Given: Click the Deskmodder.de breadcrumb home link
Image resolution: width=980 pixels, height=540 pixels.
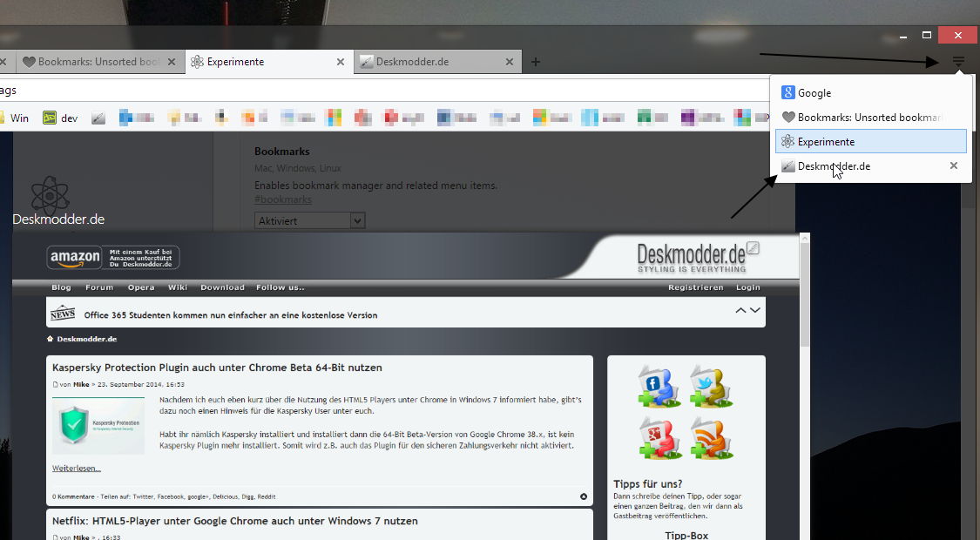Looking at the screenshot, I should point(82,339).
